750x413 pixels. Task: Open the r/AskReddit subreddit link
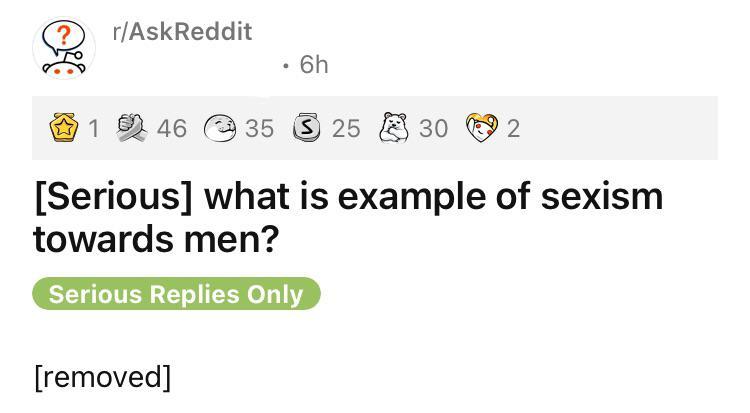(180, 32)
